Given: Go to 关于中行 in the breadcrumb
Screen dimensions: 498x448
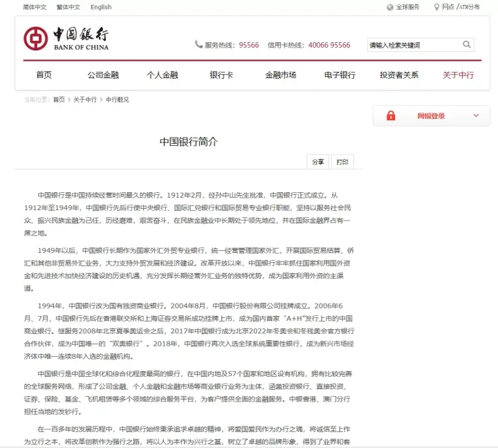Looking at the screenshot, I should click(85, 100).
